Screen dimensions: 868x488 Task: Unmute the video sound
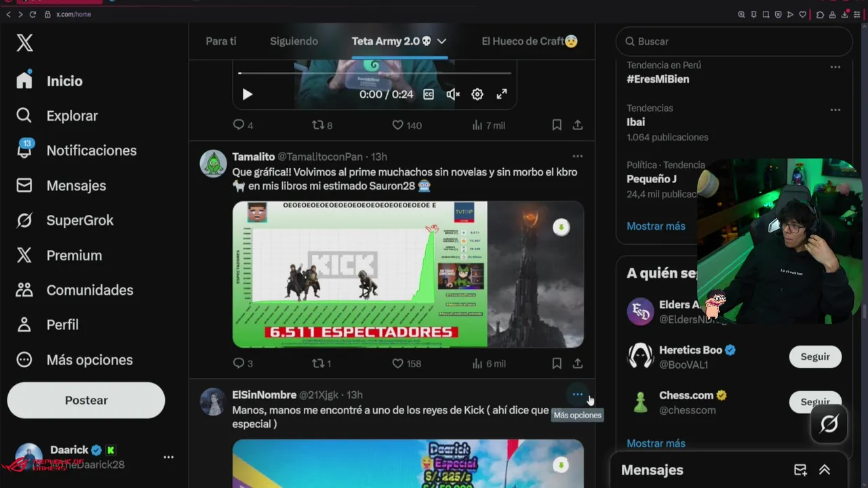point(453,94)
